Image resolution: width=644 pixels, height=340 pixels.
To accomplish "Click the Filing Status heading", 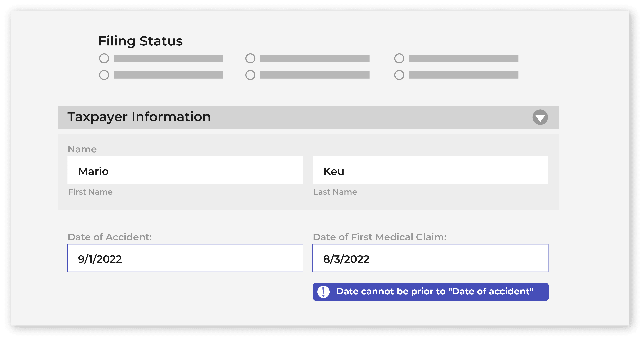I will click(141, 41).
